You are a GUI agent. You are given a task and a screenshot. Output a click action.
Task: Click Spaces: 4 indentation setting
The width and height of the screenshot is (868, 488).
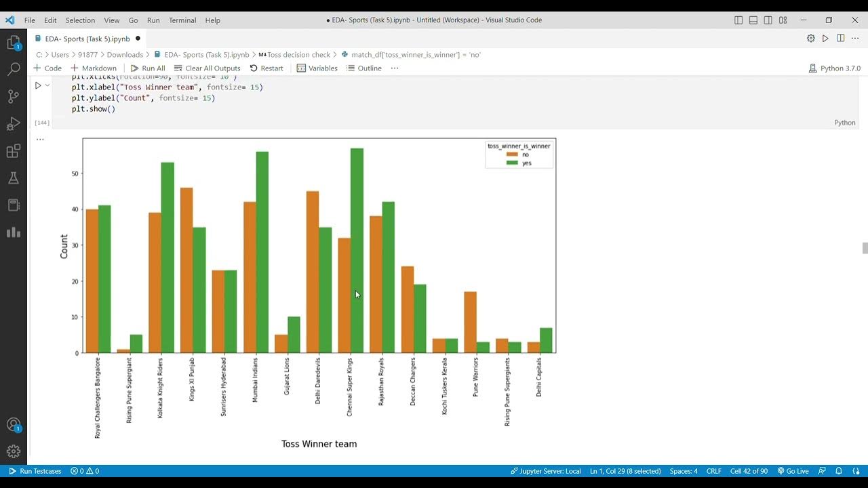pos(684,471)
